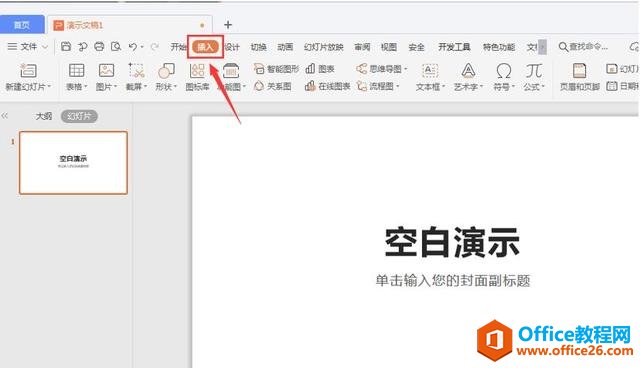Expand the Picture (图片) dropdown arrow
Image resolution: width=640 pixels, height=368 pixels.
pyautogui.click(x=116, y=86)
